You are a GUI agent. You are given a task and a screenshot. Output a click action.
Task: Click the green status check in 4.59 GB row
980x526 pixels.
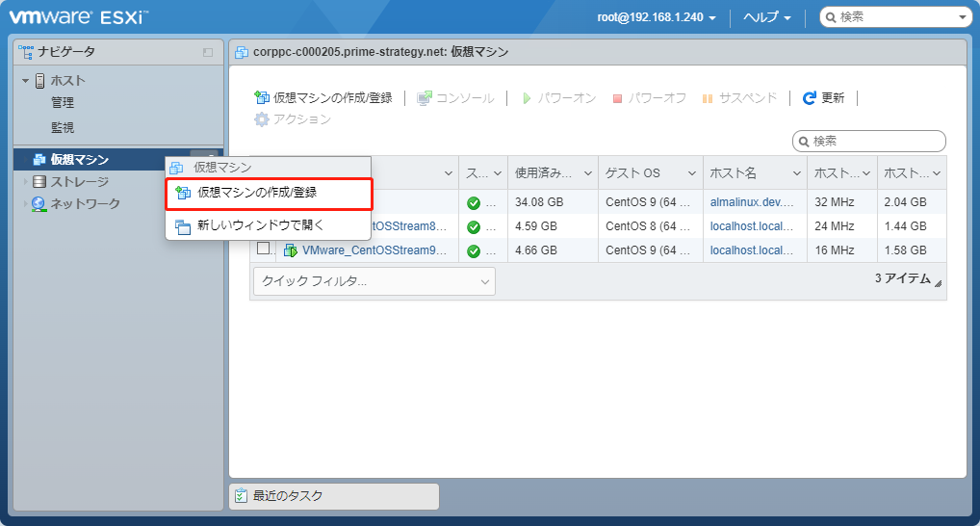coord(474,226)
